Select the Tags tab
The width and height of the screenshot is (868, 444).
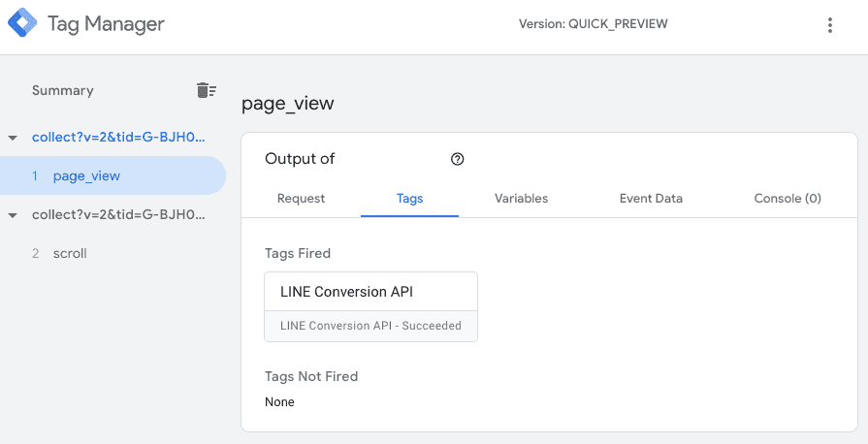click(409, 198)
